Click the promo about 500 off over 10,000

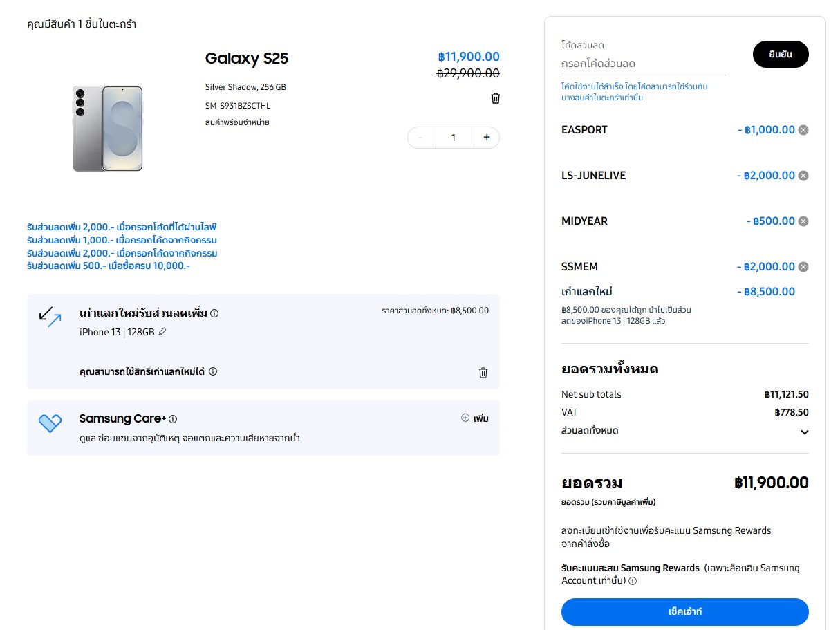[109, 266]
